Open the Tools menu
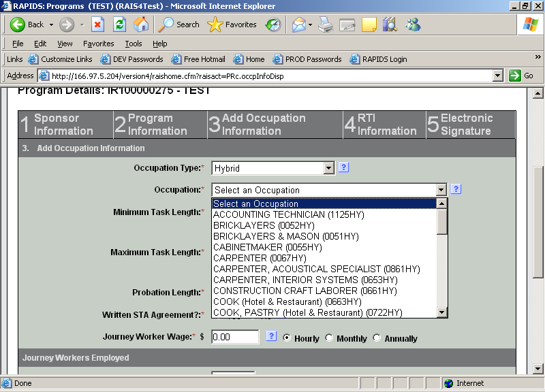The width and height of the screenshot is (545, 392). click(x=134, y=44)
